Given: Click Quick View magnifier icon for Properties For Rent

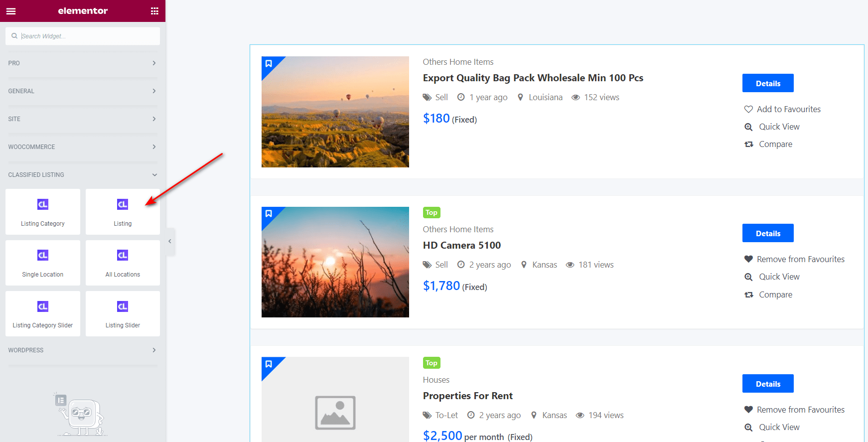Looking at the screenshot, I should tap(748, 427).
